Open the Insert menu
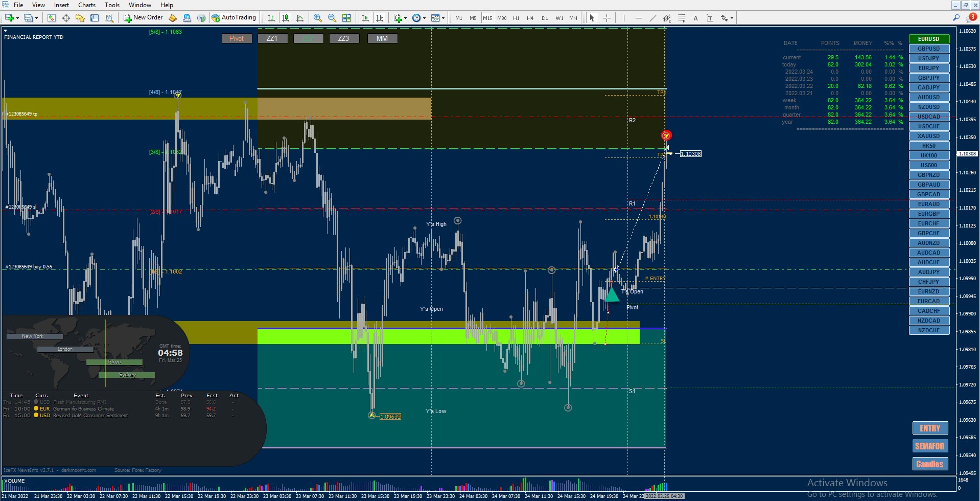Image resolution: width=980 pixels, height=501 pixels. [x=61, y=5]
